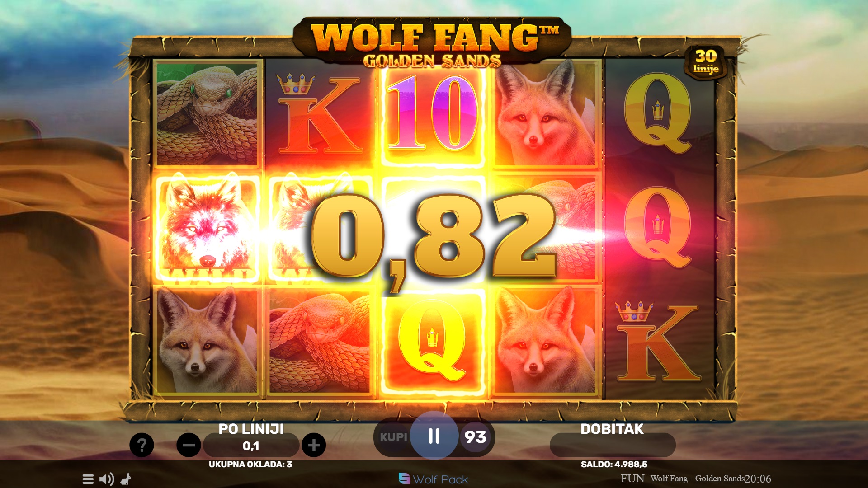868x488 pixels.
Task: Toggle turbo mode rabbit icon
Action: [x=126, y=479]
